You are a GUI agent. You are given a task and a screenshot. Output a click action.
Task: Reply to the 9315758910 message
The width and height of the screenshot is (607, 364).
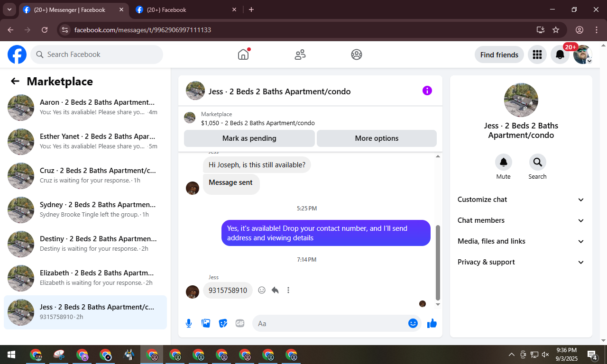pos(275,290)
